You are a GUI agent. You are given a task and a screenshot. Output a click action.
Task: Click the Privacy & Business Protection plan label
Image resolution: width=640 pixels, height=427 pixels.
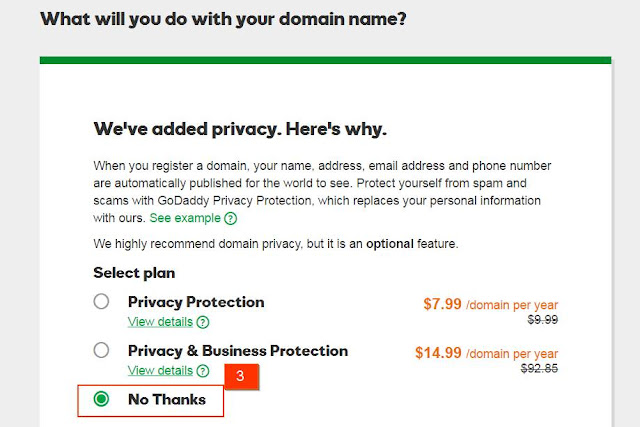coord(238,351)
